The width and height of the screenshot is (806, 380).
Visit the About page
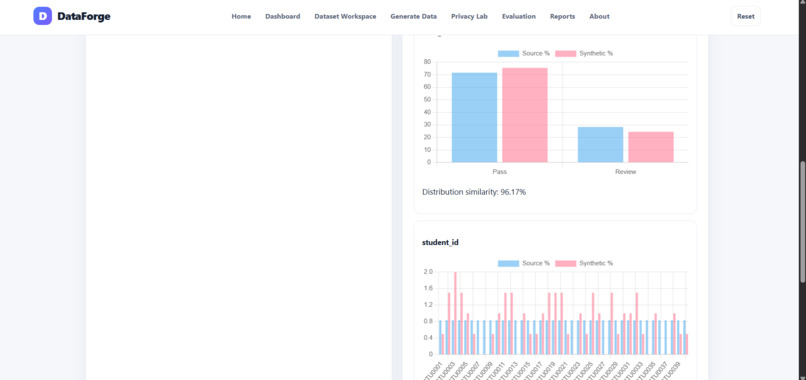[x=599, y=16]
